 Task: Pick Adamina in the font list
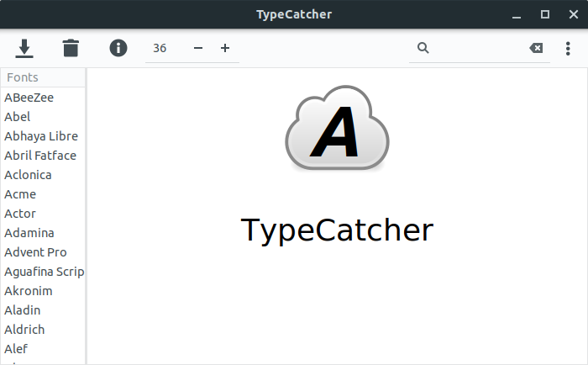(x=43, y=233)
